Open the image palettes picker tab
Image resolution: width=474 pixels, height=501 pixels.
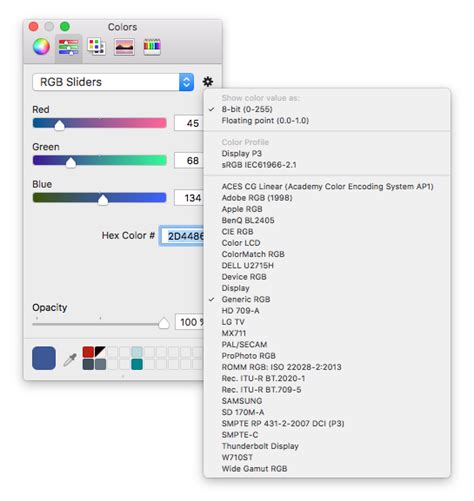tap(124, 47)
